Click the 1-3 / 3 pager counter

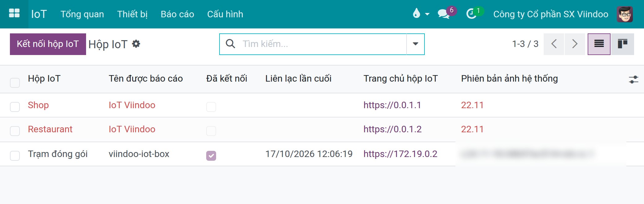[x=525, y=44]
